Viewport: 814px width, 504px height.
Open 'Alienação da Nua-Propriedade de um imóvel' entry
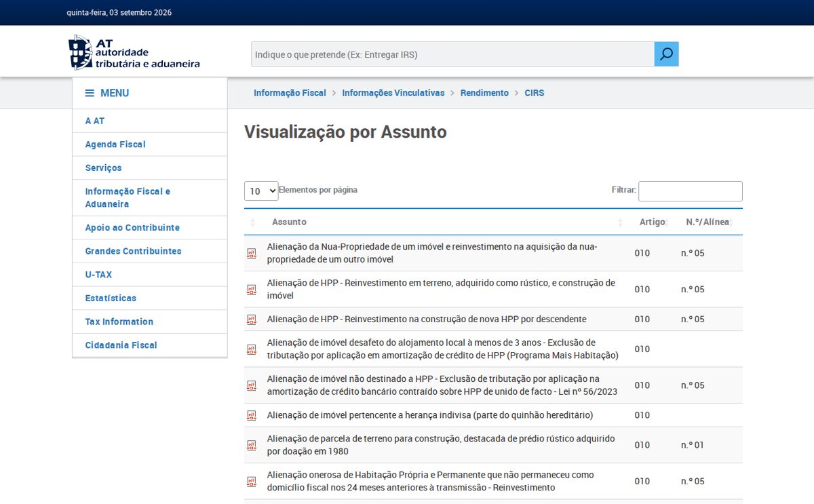pos(432,253)
